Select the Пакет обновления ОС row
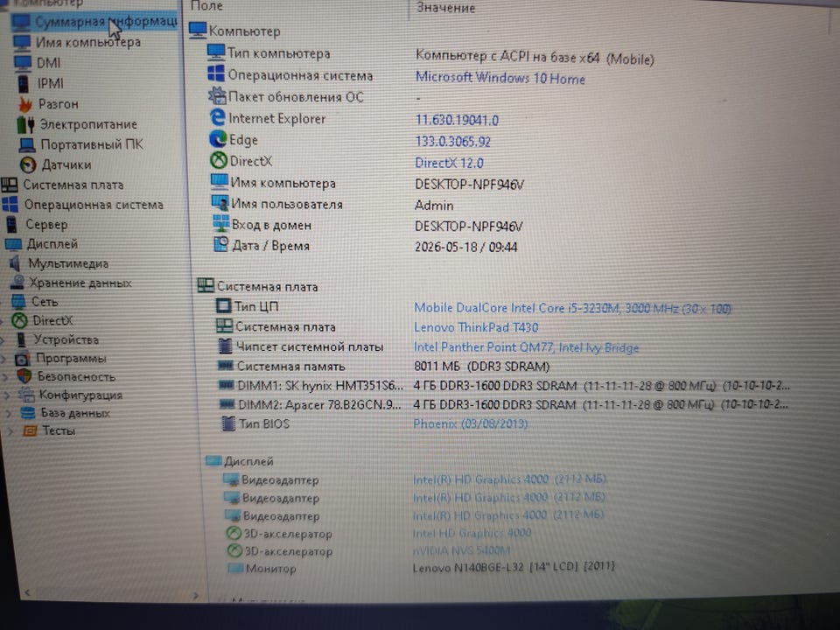The image size is (840, 630). click(x=315, y=97)
